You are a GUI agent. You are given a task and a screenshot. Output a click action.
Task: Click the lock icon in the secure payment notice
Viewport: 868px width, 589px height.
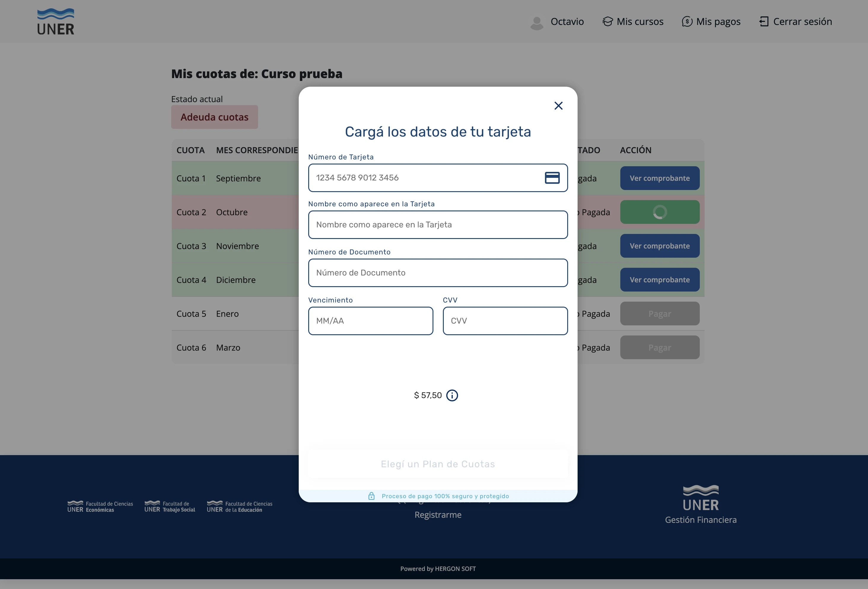click(371, 496)
